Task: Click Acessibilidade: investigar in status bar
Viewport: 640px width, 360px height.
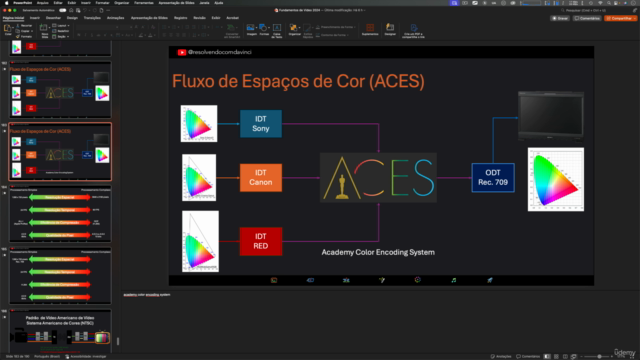Action: point(86,356)
